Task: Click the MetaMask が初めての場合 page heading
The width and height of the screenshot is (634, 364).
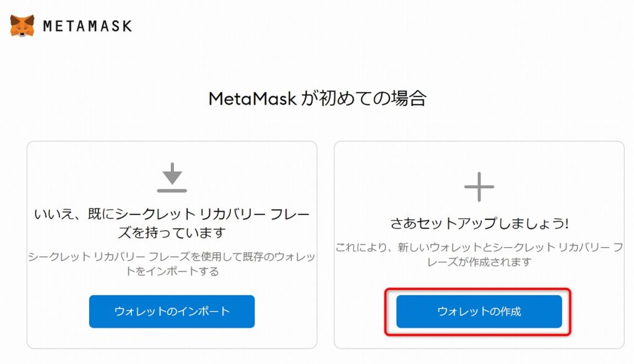Action: pos(318,98)
